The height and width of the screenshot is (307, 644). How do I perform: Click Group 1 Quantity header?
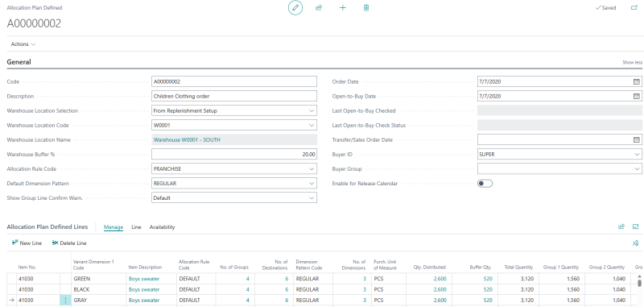tap(561, 268)
